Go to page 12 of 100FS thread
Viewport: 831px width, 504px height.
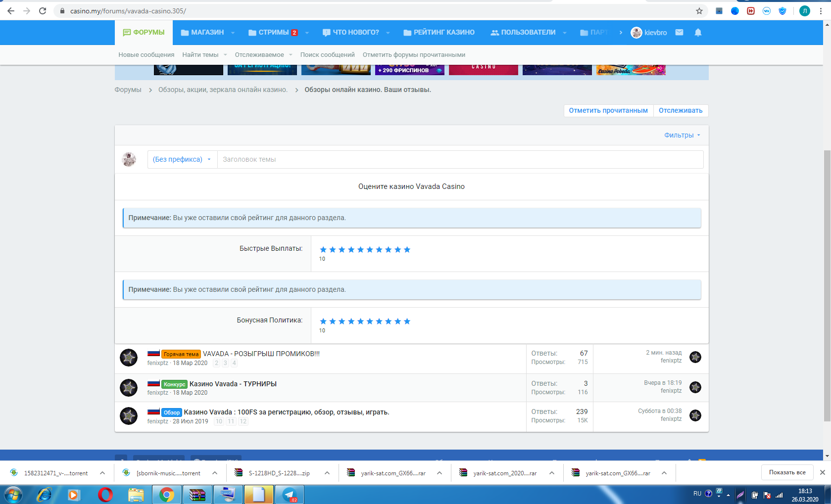tap(243, 421)
